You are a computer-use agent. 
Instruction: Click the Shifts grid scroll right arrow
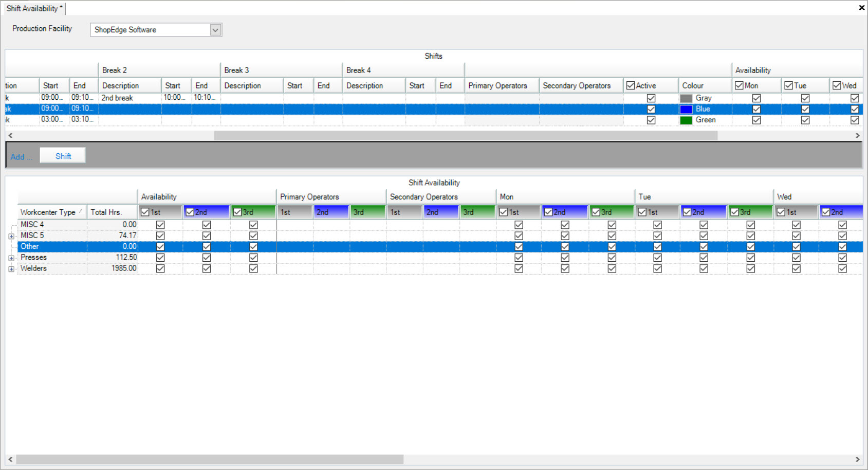click(857, 135)
